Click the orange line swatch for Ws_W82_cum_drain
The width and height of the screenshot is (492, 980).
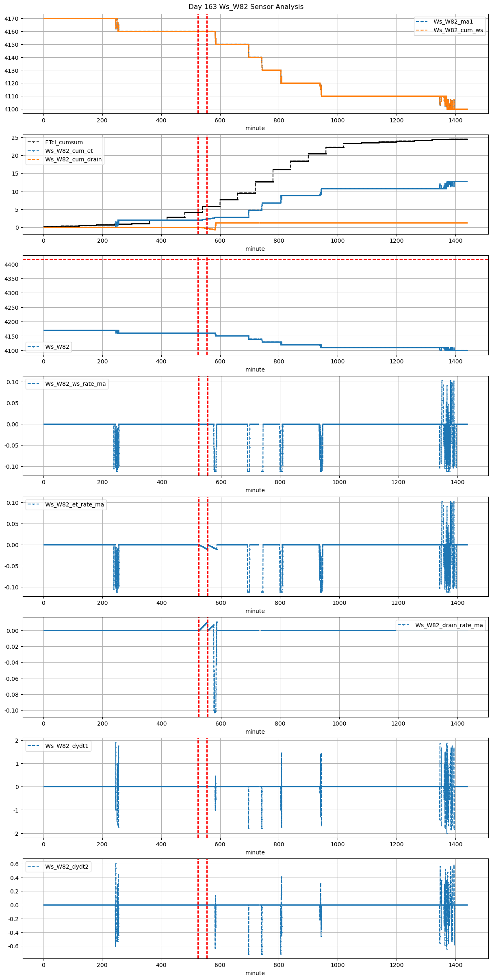[x=33, y=159]
